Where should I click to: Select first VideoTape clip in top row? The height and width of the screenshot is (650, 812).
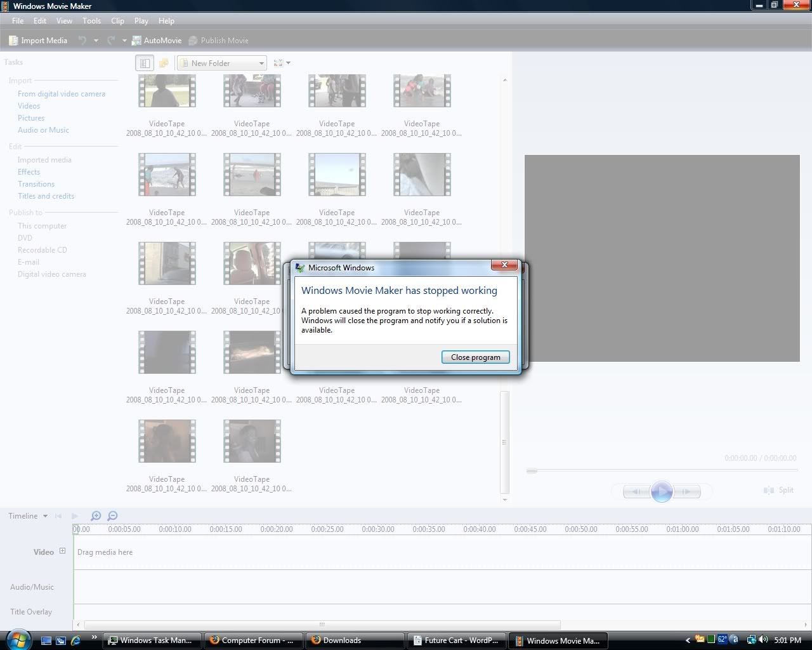coord(167,91)
